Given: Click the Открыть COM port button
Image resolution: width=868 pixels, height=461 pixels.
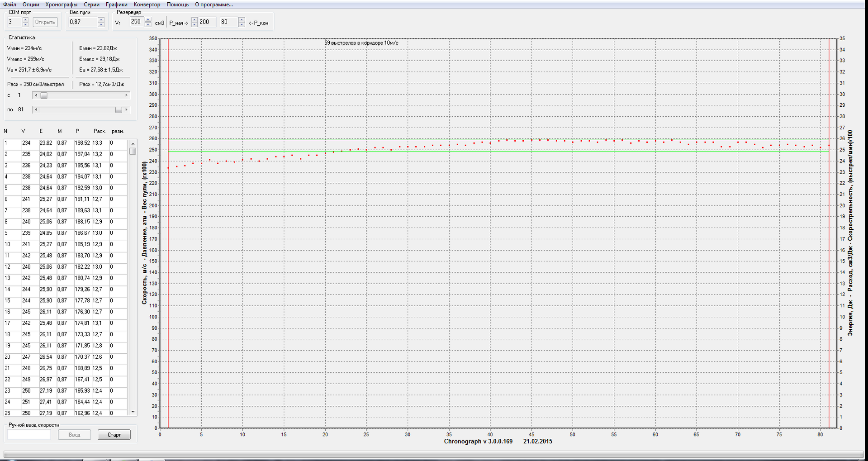Looking at the screenshot, I should [45, 22].
